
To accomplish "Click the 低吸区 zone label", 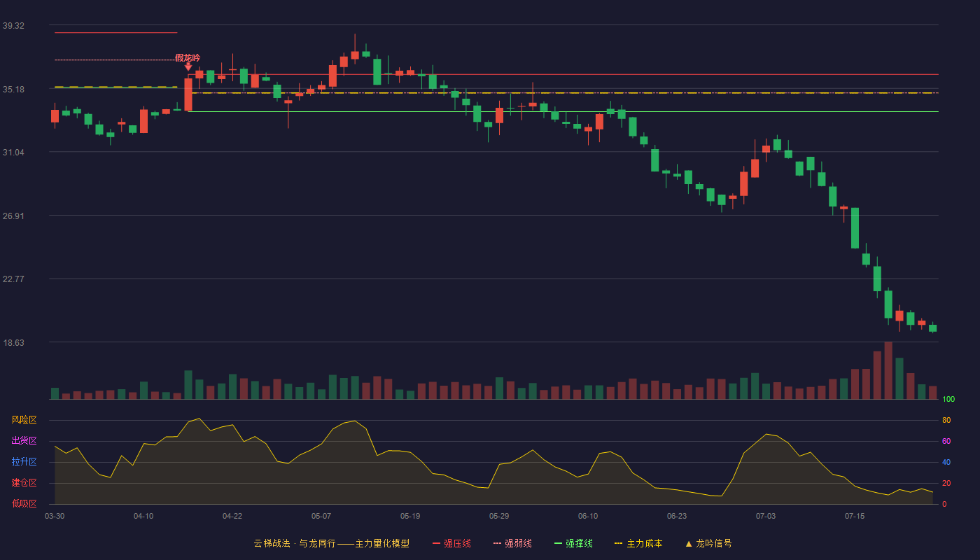I will point(24,503).
